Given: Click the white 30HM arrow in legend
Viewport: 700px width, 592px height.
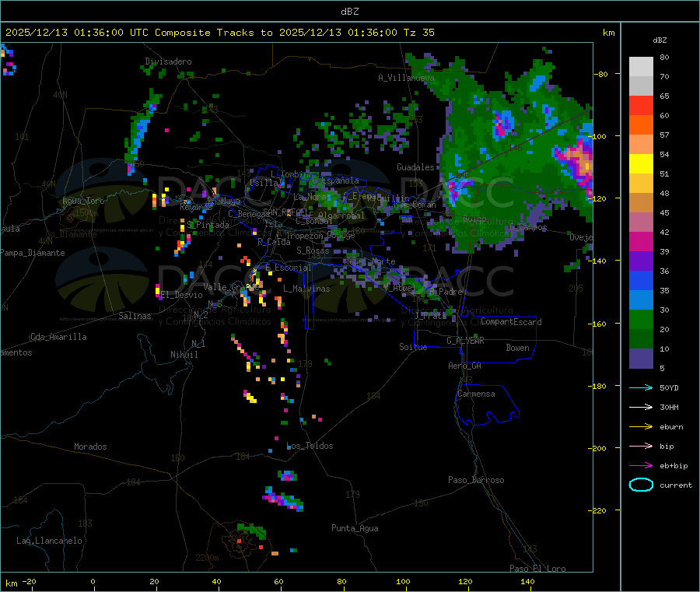Looking at the screenshot, I should point(641,407).
